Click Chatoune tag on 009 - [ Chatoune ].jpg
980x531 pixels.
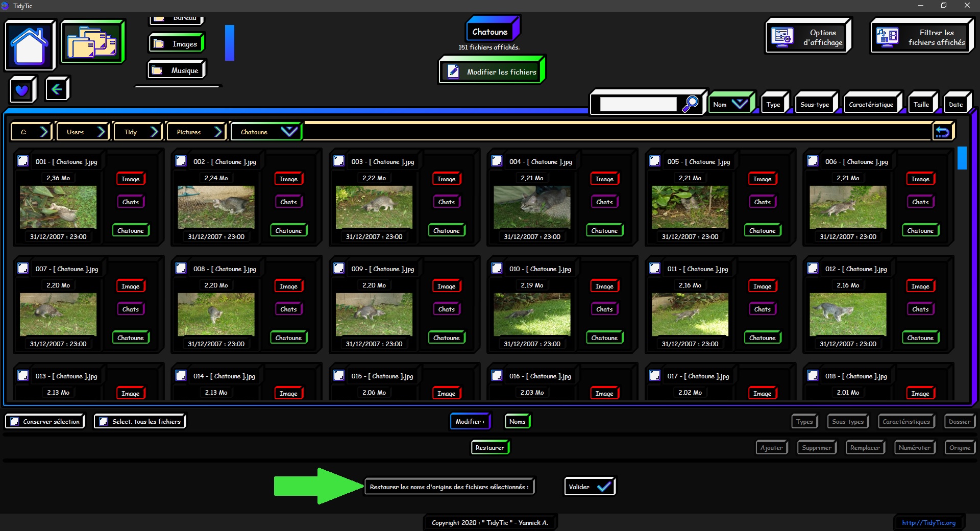pos(447,337)
